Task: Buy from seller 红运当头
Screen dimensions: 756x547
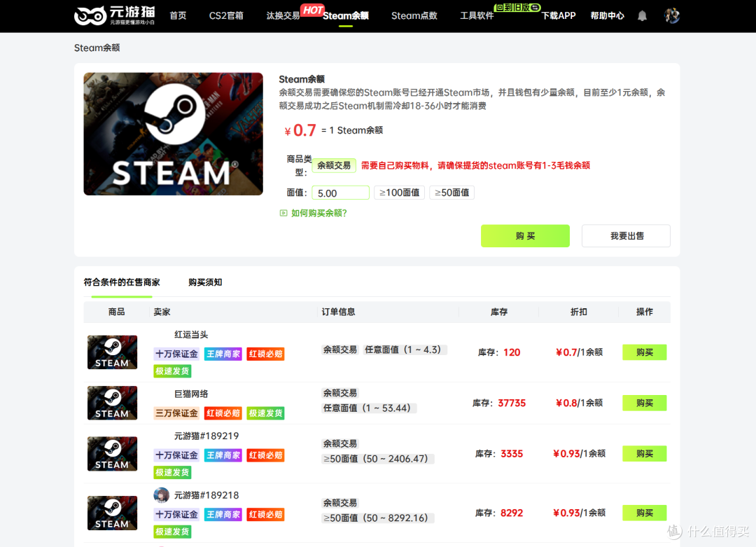Action: 645,352
